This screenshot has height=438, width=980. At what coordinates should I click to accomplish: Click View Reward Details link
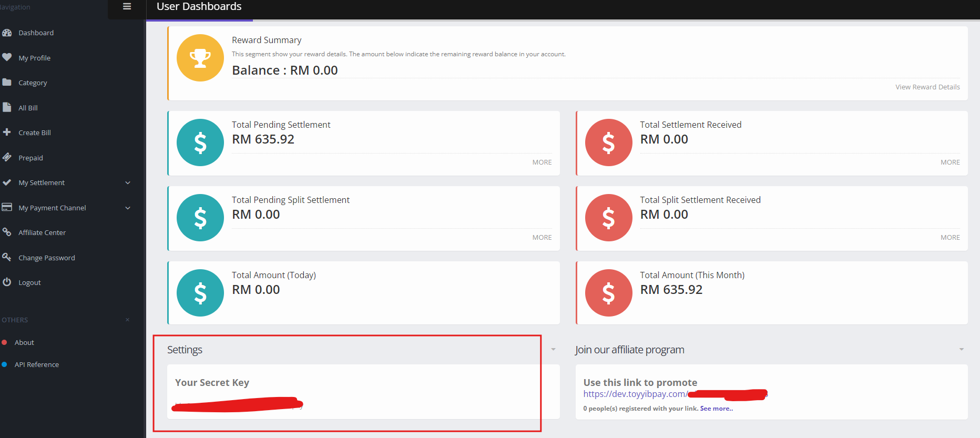pos(927,87)
